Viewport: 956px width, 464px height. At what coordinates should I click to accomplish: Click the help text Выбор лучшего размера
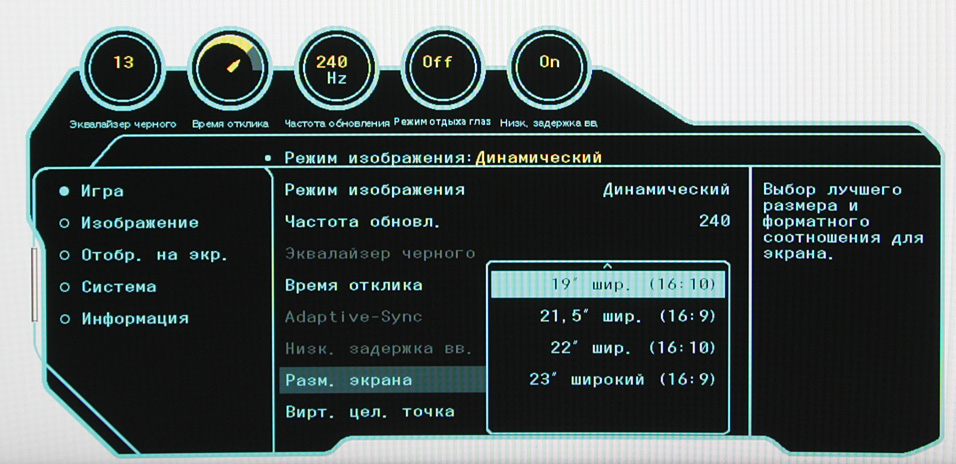tap(843, 222)
